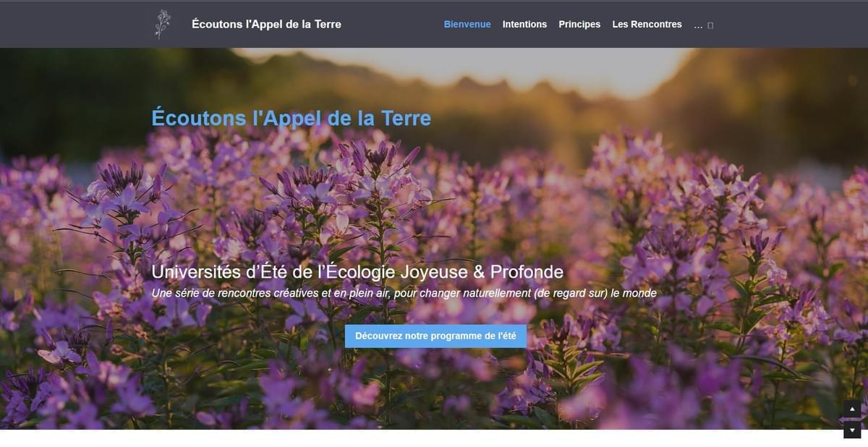Click the blue hero heading text
Image resolution: width=868 pixels, height=447 pixels.
tap(290, 118)
